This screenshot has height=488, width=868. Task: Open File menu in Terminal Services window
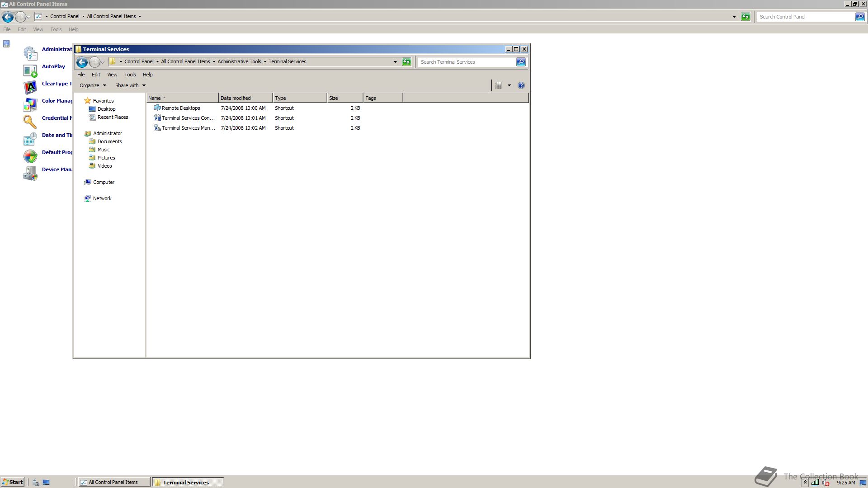point(81,75)
